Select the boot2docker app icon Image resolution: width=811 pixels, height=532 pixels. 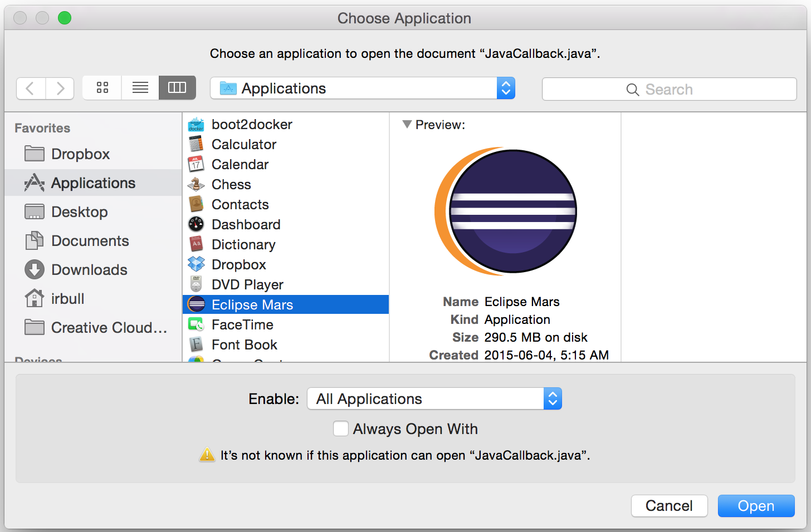click(x=196, y=125)
